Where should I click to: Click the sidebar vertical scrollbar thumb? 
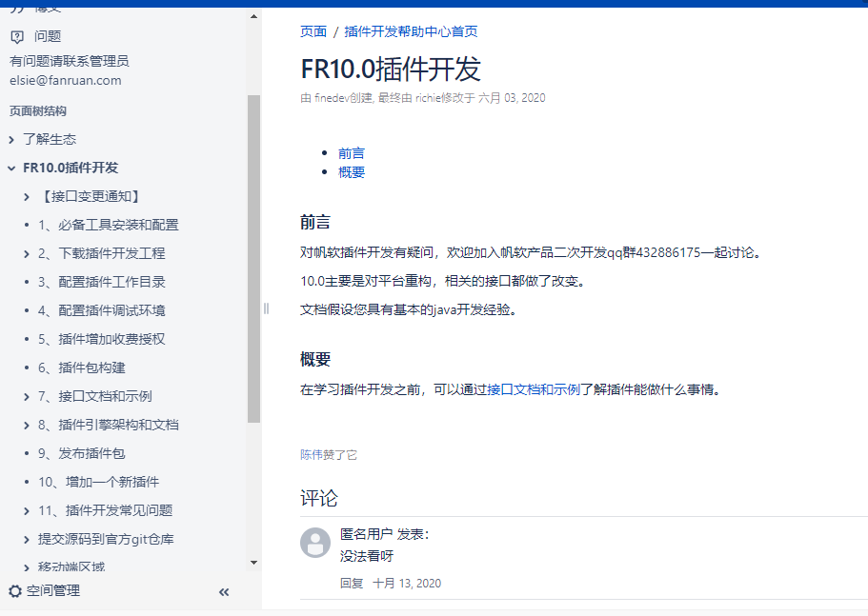(x=254, y=259)
